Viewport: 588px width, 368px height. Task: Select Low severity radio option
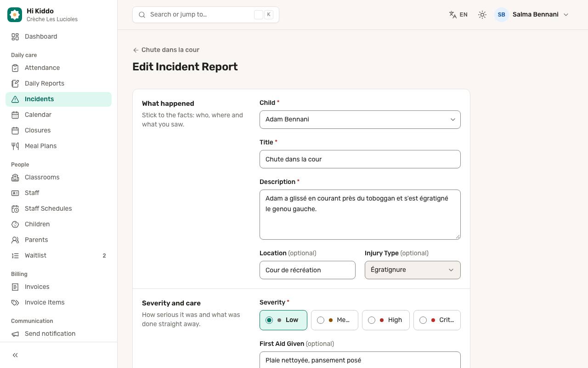(283, 320)
